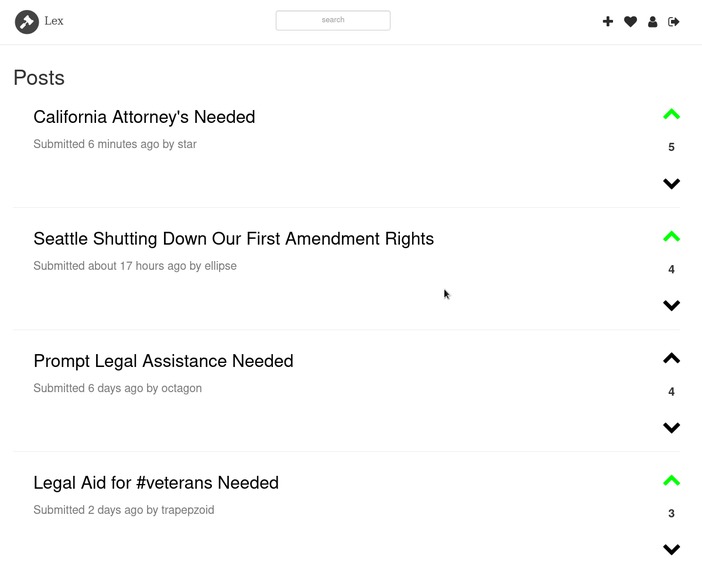Downvote Legal Aid for #veterans Needed post

tap(671, 549)
